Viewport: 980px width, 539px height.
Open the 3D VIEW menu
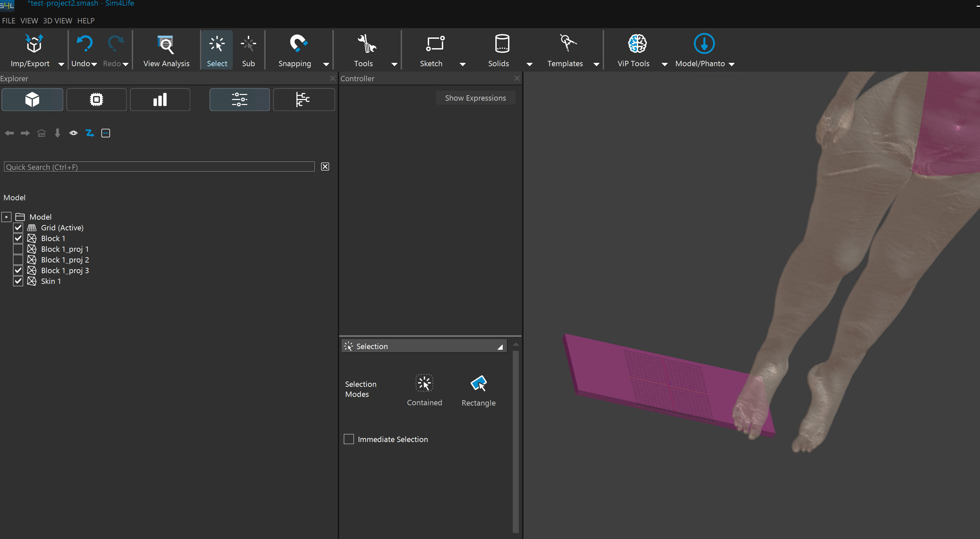(x=58, y=20)
